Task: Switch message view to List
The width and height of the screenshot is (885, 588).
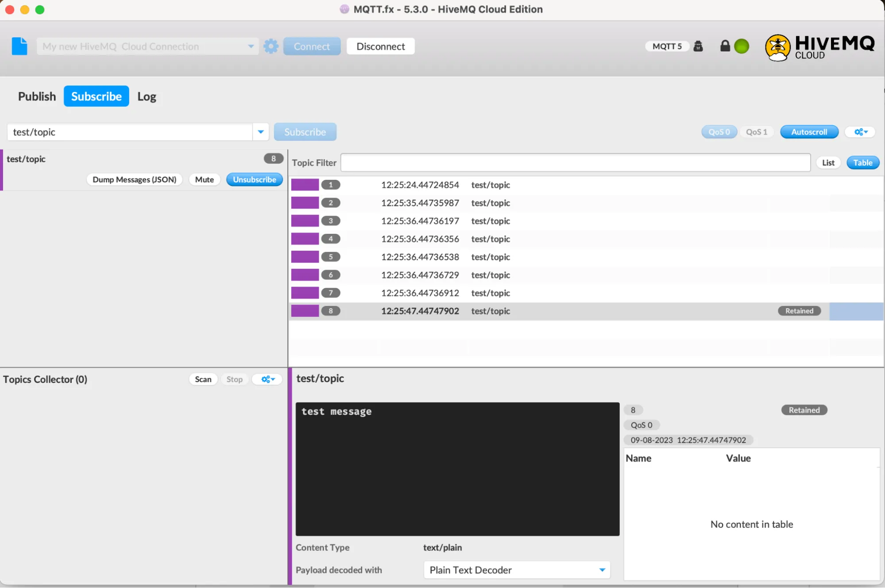Action: pos(828,162)
